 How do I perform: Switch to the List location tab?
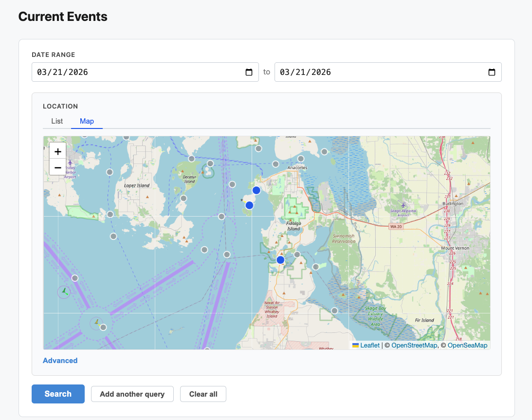[56, 121]
